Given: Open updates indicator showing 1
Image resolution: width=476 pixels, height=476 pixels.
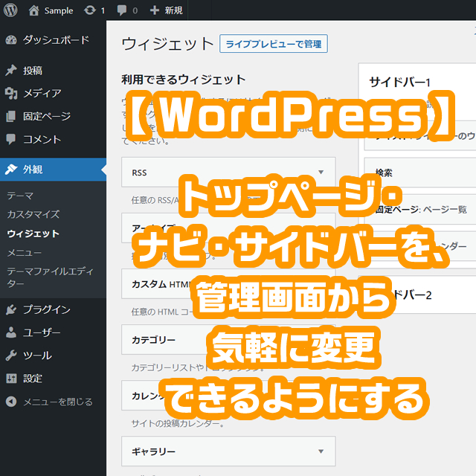Looking at the screenshot, I should [x=94, y=10].
